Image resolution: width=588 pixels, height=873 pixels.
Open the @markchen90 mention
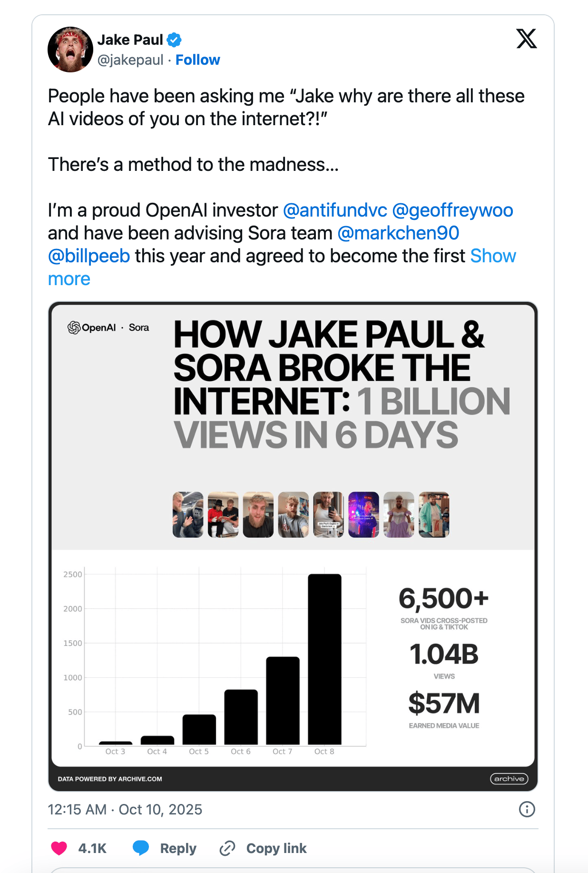(x=398, y=233)
